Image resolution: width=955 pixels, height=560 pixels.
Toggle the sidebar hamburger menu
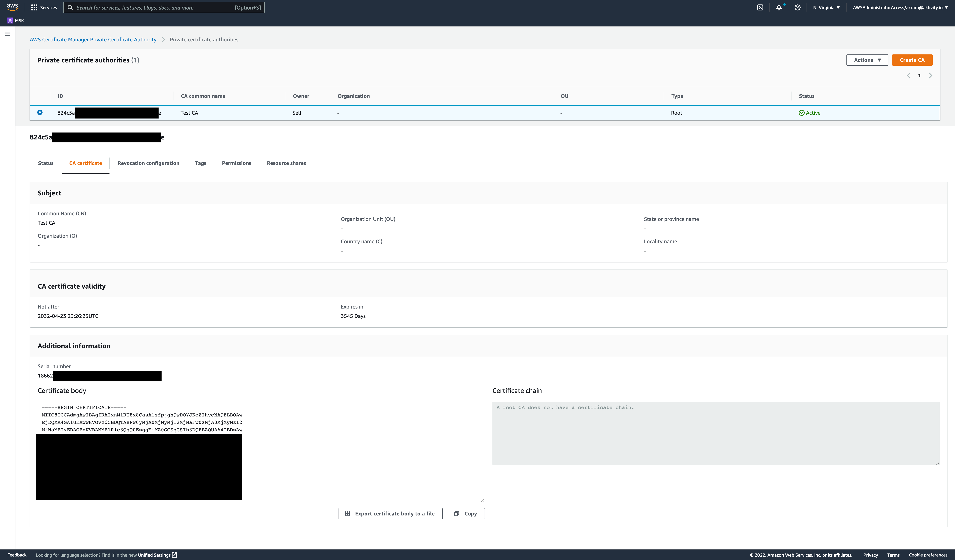[8, 34]
